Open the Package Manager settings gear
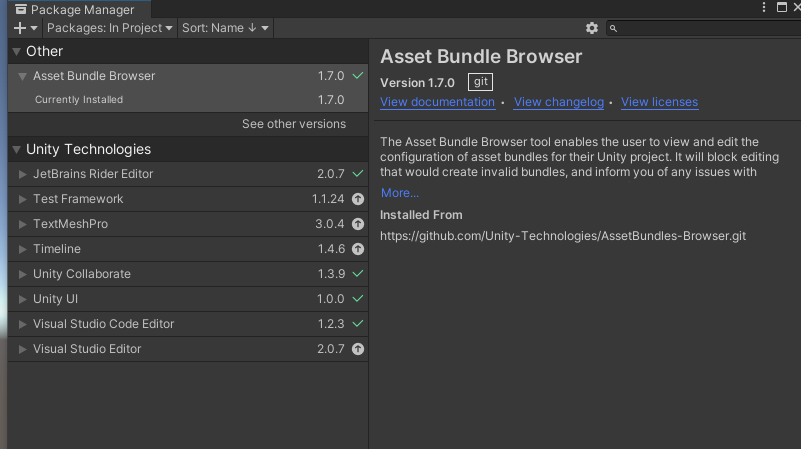 (592, 28)
